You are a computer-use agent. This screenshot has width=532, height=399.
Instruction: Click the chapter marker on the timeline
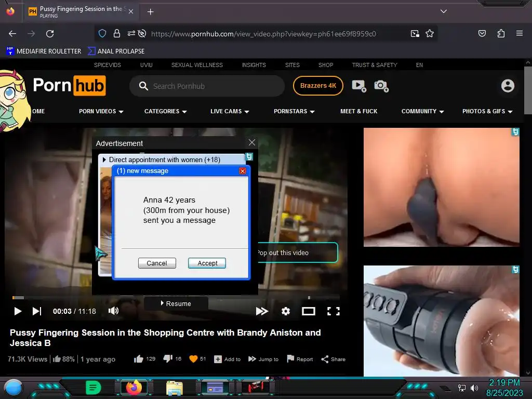[x=309, y=298]
